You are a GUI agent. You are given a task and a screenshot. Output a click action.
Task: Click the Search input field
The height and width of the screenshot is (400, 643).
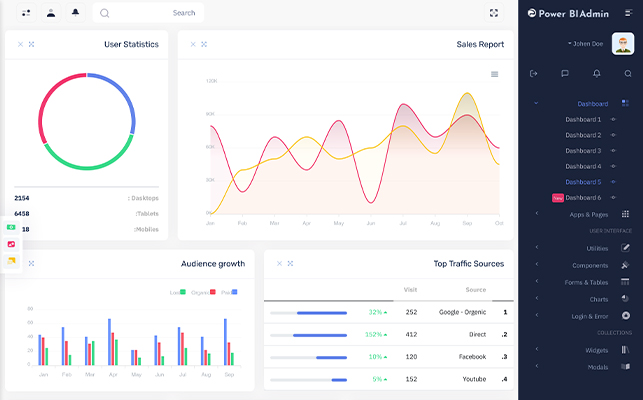[148, 13]
